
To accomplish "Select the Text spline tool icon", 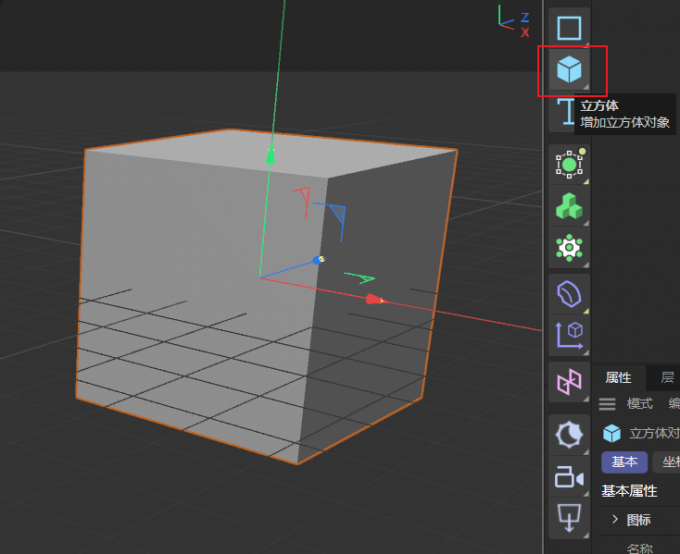I will (566, 111).
